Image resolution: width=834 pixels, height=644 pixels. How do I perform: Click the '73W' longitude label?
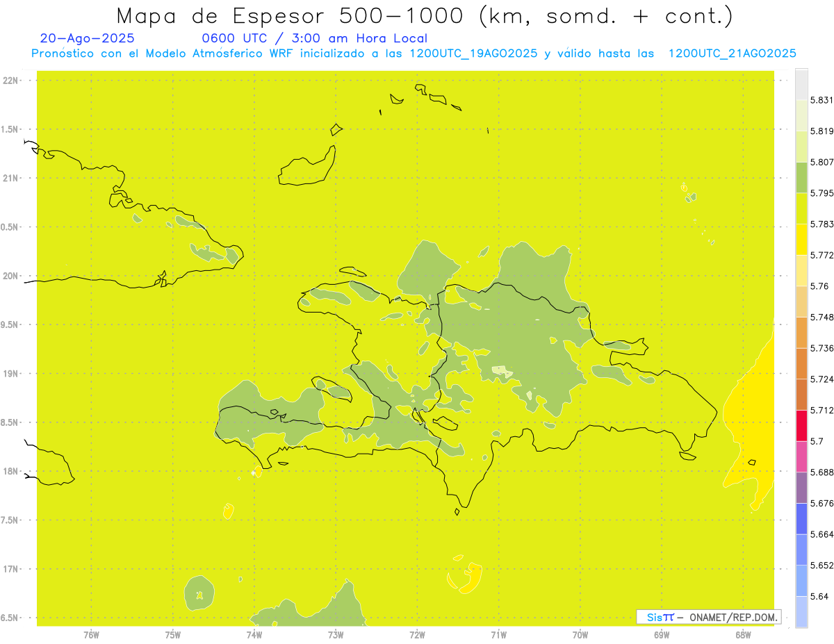tap(336, 635)
